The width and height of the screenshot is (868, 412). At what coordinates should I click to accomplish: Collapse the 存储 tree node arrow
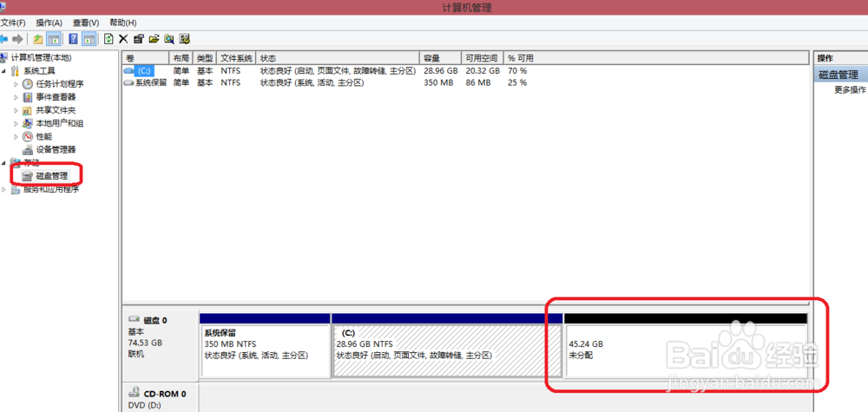pyautogui.click(x=3, y=163)
